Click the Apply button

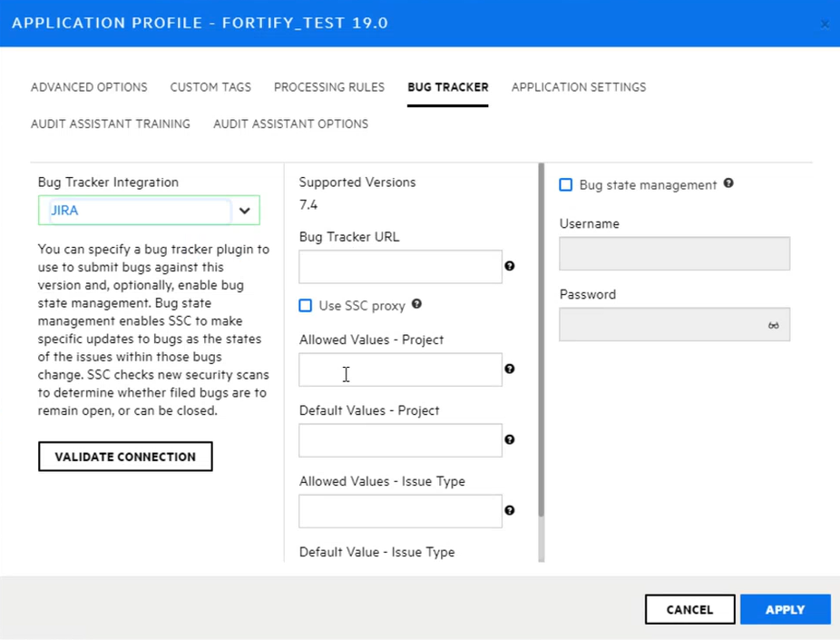785,610
